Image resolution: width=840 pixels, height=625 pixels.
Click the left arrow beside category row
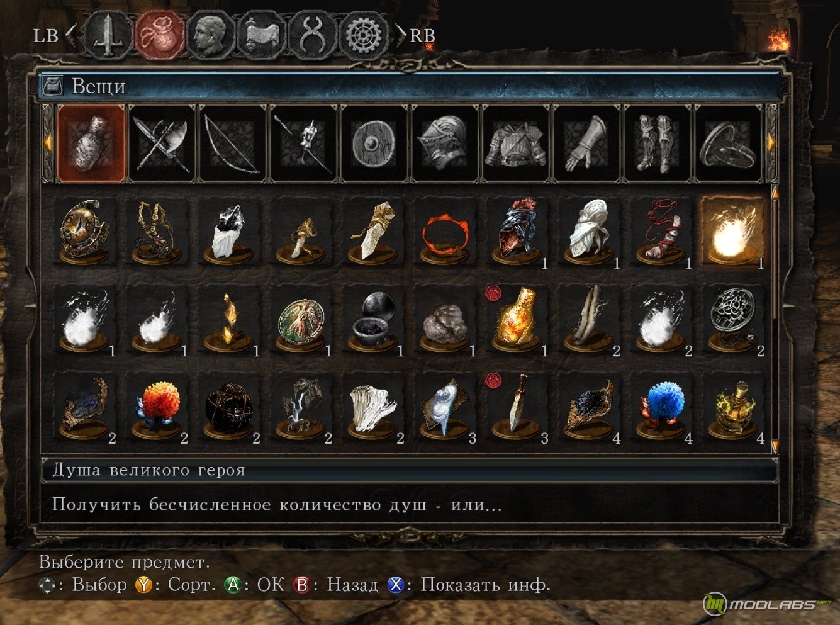48,144
